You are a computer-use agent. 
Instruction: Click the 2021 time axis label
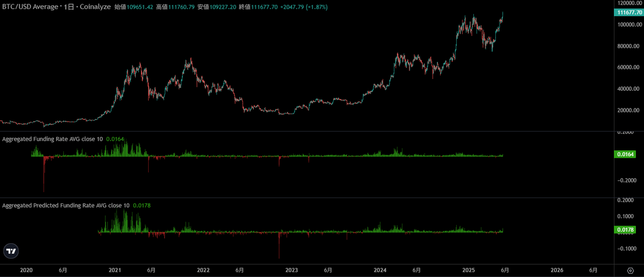[114, 270]
